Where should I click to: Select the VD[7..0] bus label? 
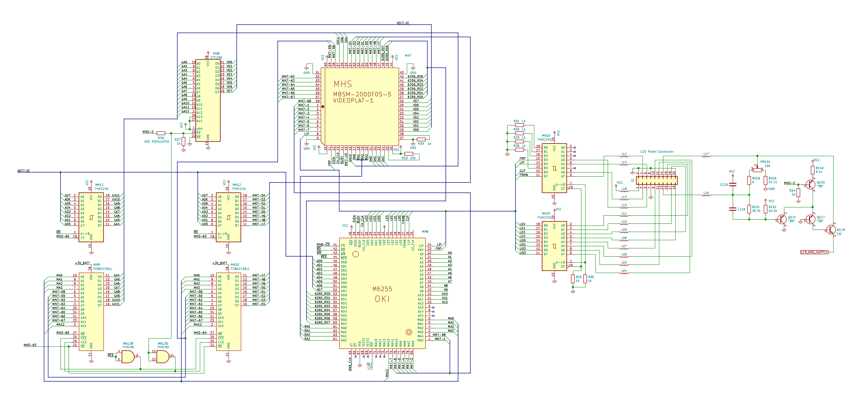click(402, 23)
